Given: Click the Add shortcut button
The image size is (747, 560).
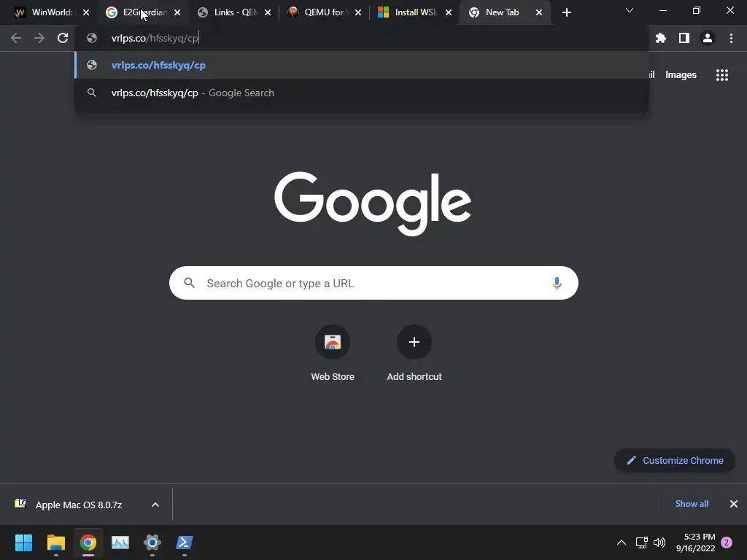Looking at the screenshot, I should coord(414,353).
